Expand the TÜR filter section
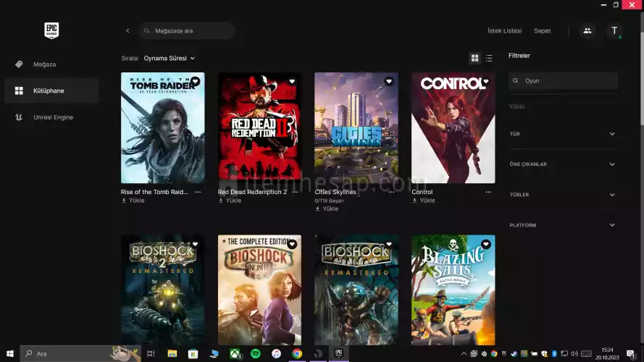Image resolution: width=644 pixels, height=362 pixels. (x=563, y=134)
